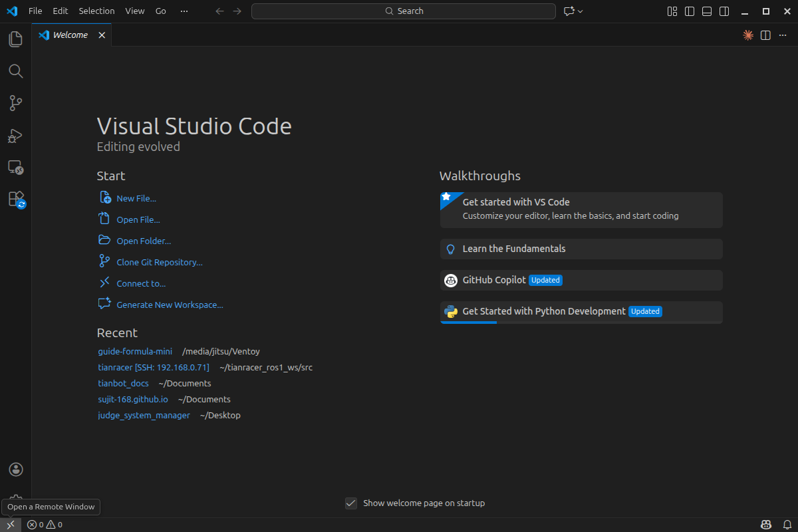Toggle the bottom panel layout button
The width and height of the screenshot is (798, 532).
coord(707,11)
